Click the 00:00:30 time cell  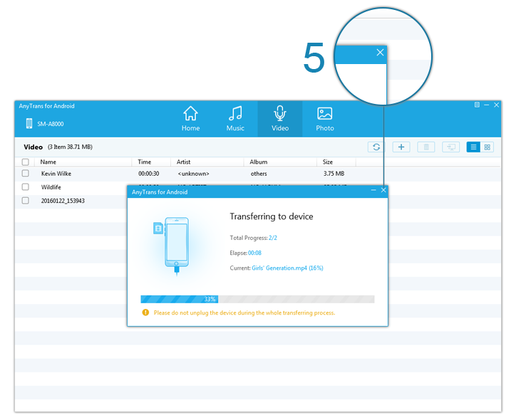pos(149,174)
